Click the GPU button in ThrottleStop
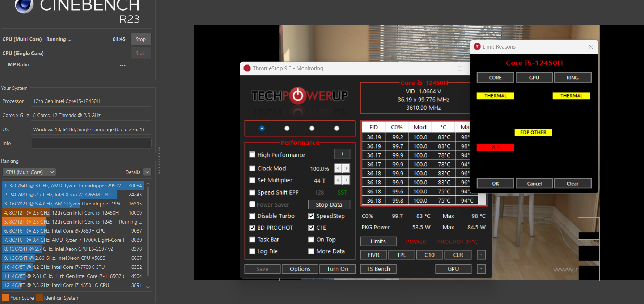Viewport: 644px width, 304px height. [453, 269]
